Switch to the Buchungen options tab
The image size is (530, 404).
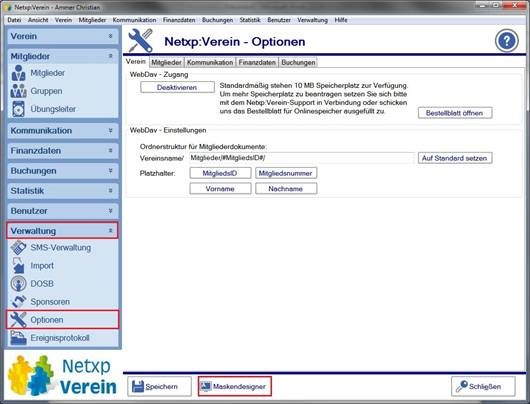coord(298,62)
